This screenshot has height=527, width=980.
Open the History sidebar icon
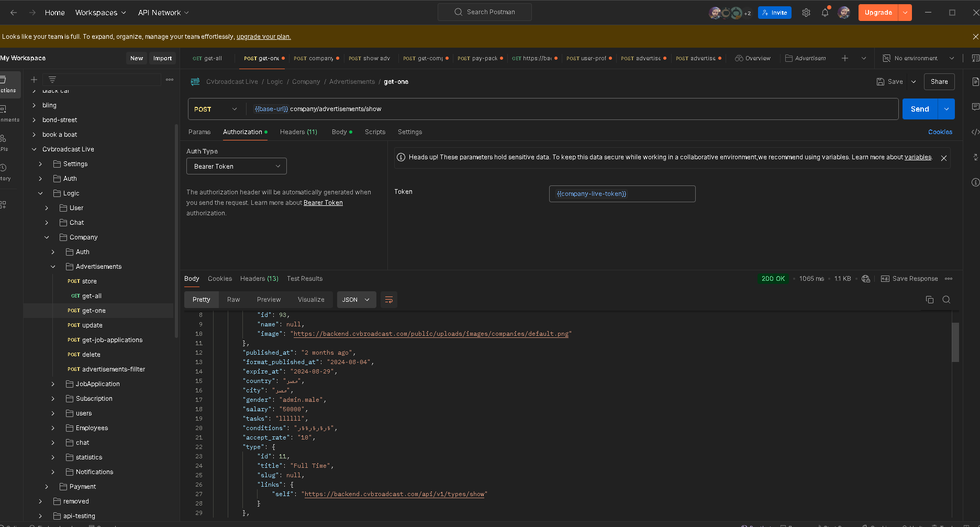click(3, 168)
